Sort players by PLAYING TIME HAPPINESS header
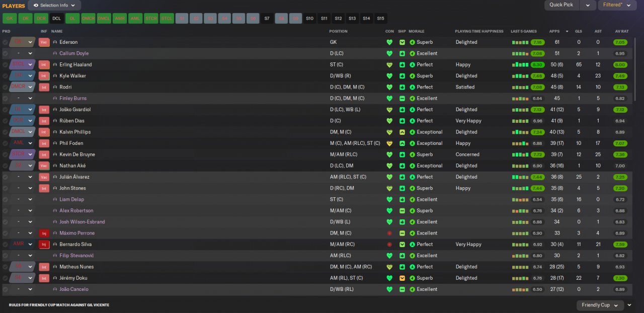The height and width of the screenshot is (313, 644). tap(479, 31)
